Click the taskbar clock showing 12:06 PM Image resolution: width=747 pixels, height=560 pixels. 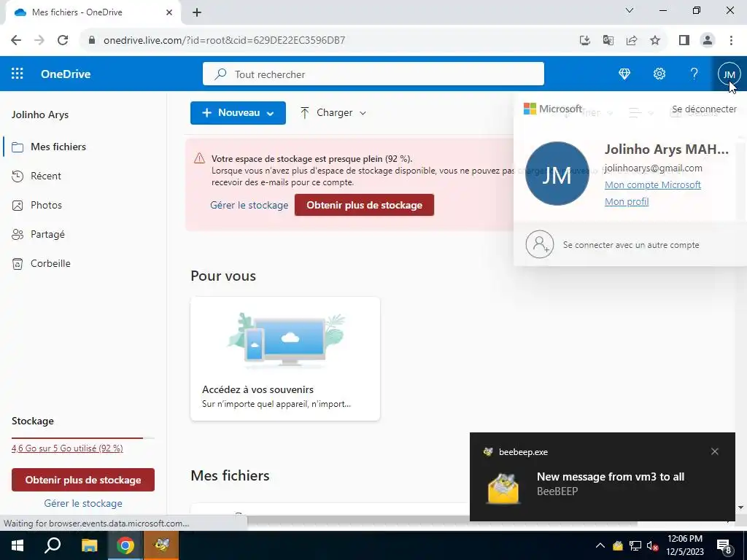684,545
